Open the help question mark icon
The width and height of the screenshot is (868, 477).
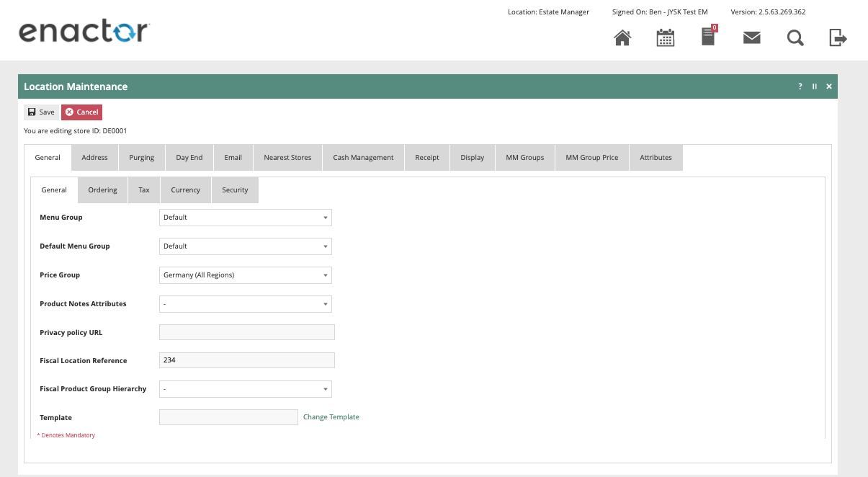click(x=800, y=86)
